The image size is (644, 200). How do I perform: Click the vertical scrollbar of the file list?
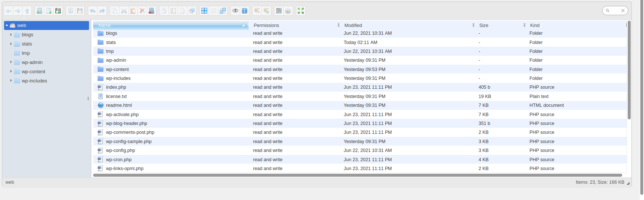click(x=629, y=70)
